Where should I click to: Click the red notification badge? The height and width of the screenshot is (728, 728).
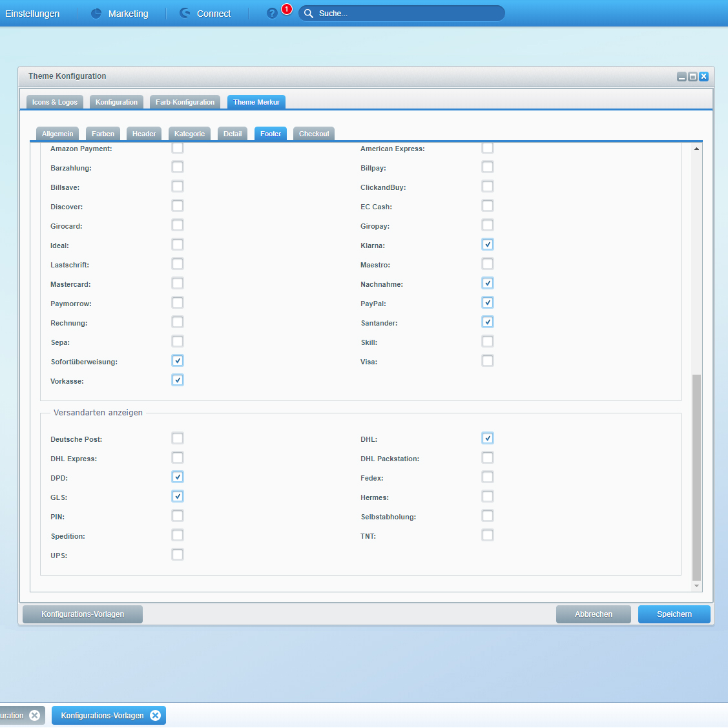pos(287,9)
